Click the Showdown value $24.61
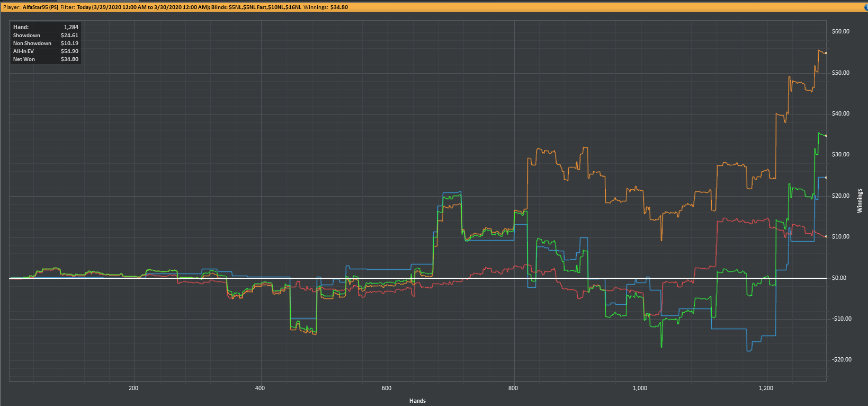The image size is (868, 406). 69,36
